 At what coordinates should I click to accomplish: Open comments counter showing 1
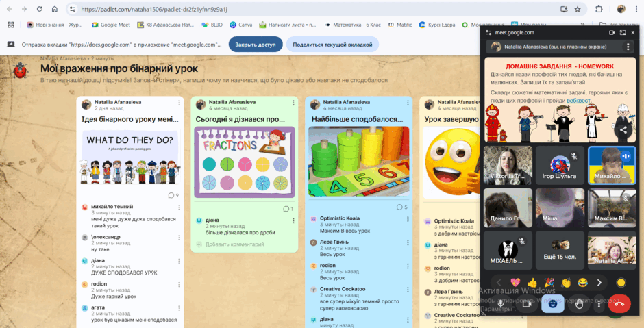coord(288,209)
